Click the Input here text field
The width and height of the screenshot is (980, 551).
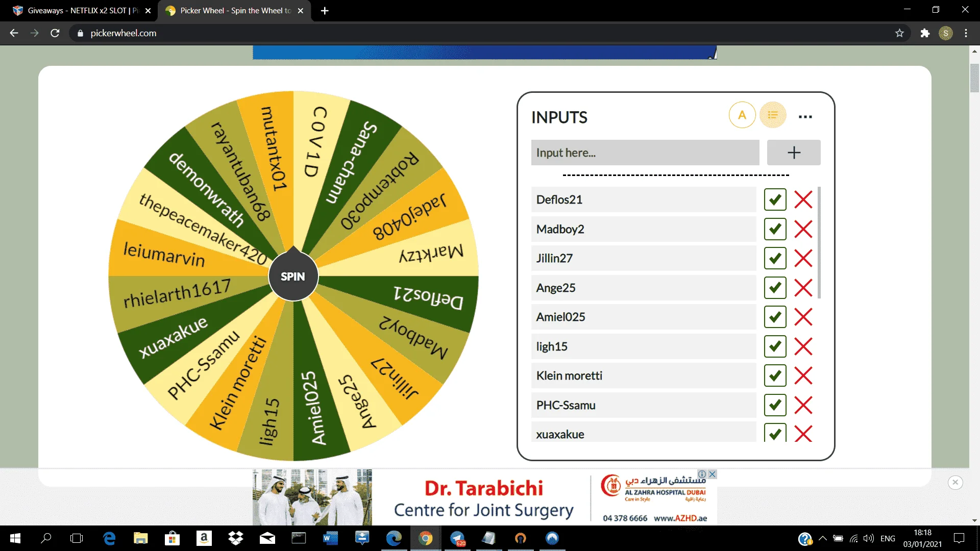(645, 153)
